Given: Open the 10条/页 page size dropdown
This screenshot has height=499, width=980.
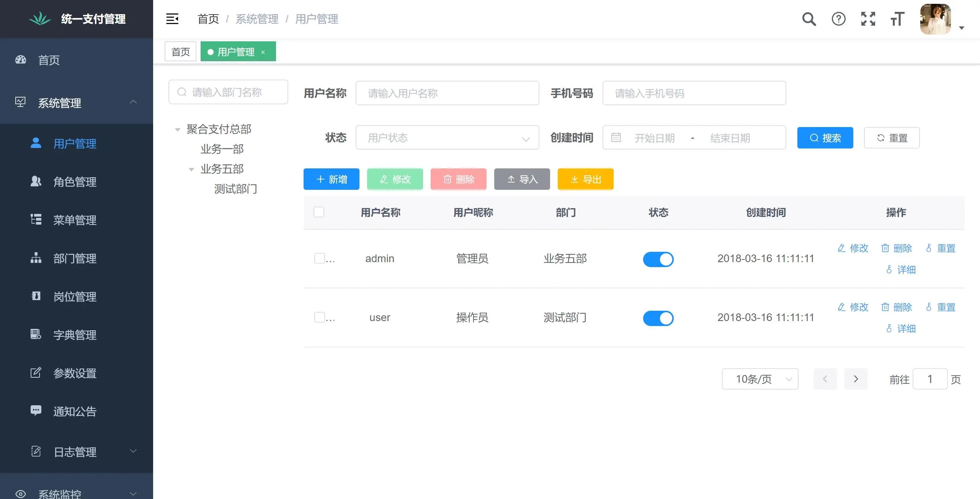Looking at the screenshot, I should (x=760, y=379).
